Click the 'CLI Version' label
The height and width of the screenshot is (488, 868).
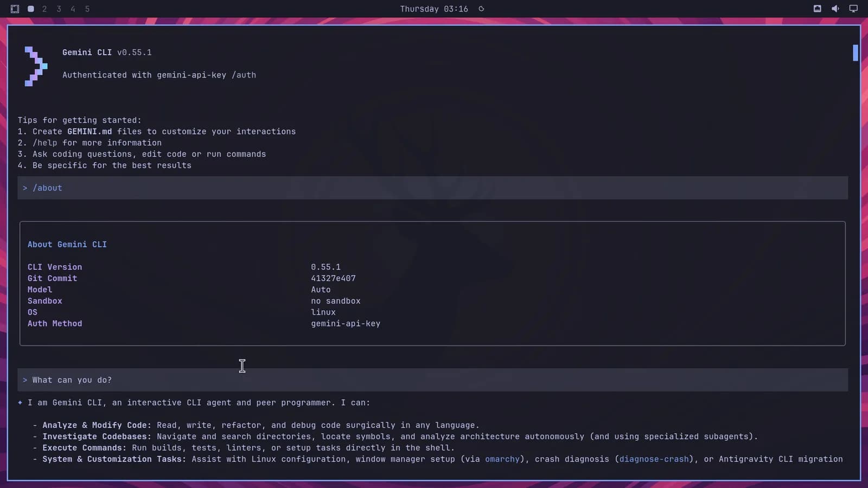click(x=55, y=267)
